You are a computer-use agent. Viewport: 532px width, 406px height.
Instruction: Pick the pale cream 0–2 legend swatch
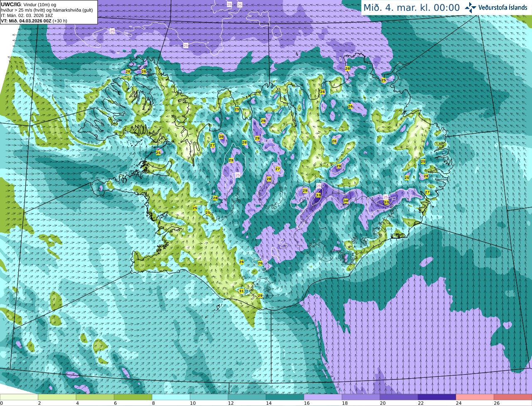click(19, 397)
